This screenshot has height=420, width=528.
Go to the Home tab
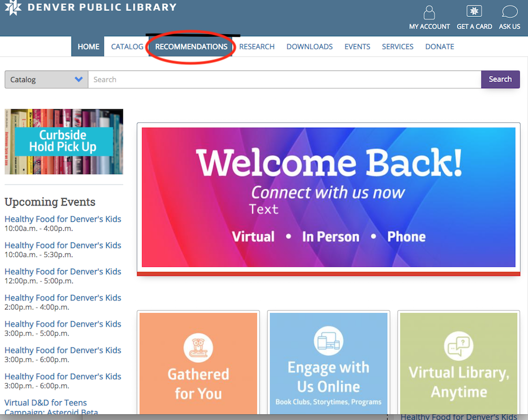(x=88, y=46)
